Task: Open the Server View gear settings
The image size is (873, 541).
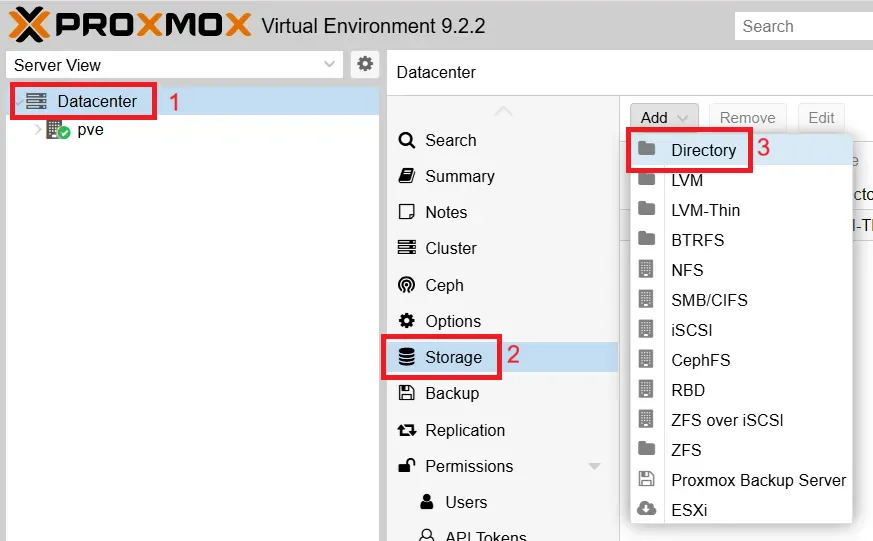Action: pos(365,64)
